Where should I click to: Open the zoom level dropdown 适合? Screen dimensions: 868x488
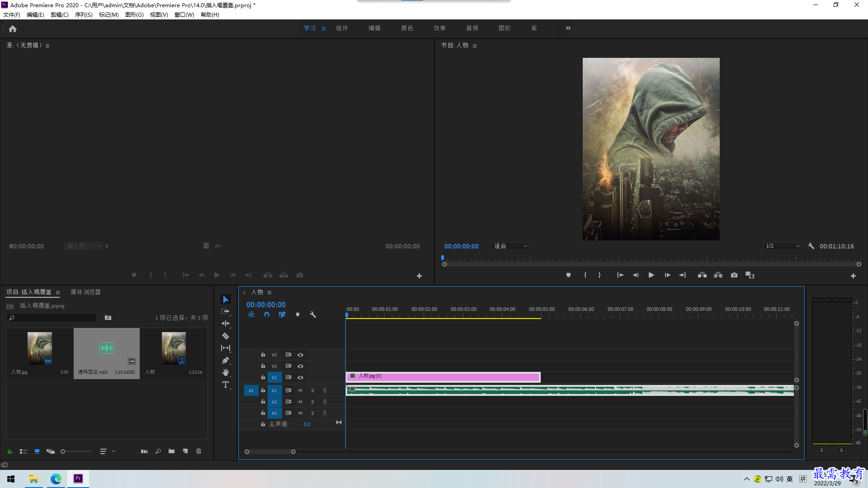click(x=510, y=246)
